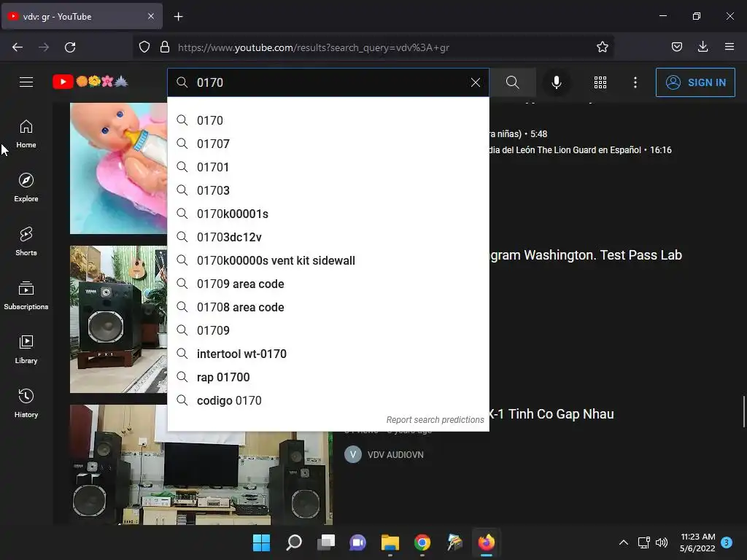Click the search magnifier button

point(513,82)
